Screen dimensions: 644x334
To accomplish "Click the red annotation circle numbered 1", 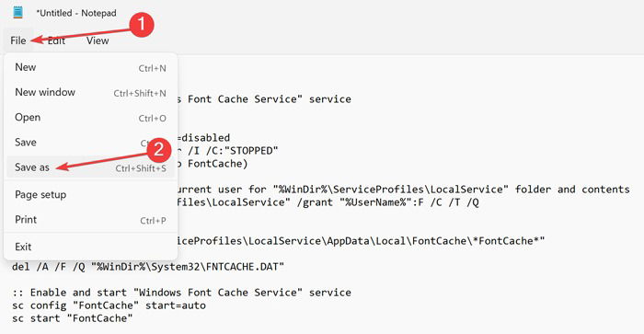I will (x=142, y=24).
